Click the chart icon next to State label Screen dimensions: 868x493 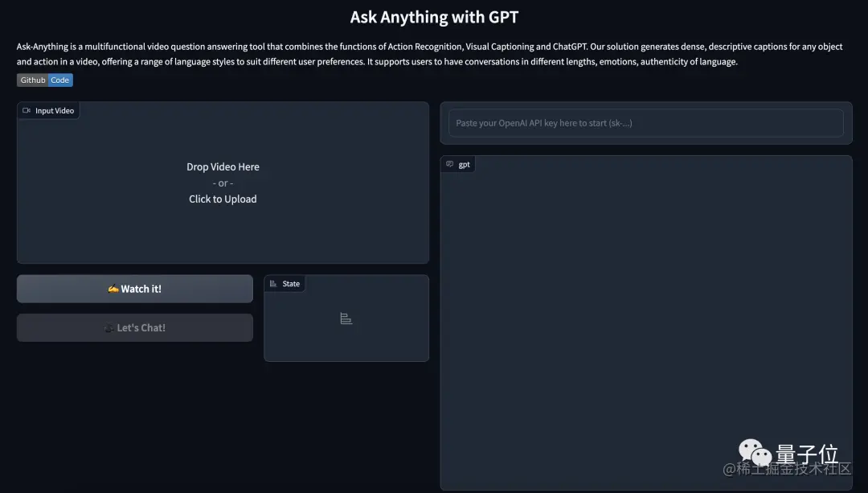tap(273, 284)
